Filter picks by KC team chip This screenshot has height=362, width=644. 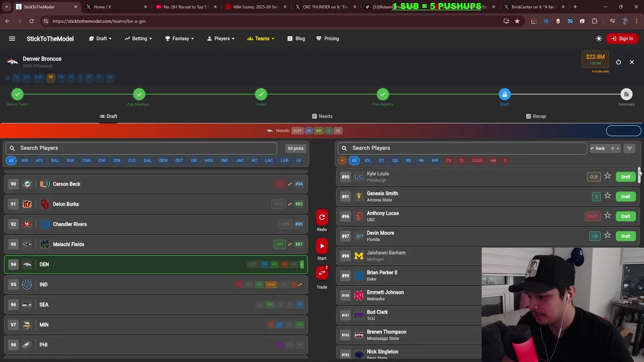254,160
